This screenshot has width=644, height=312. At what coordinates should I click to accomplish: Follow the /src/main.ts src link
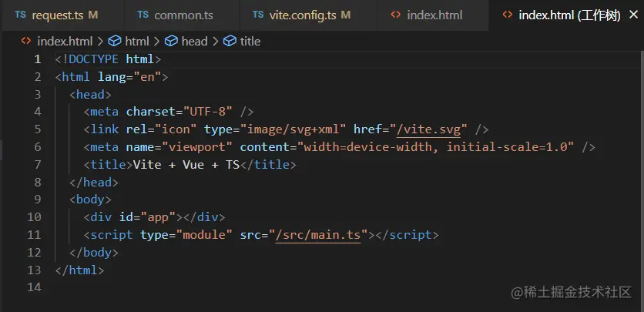[x=318, y=235]
